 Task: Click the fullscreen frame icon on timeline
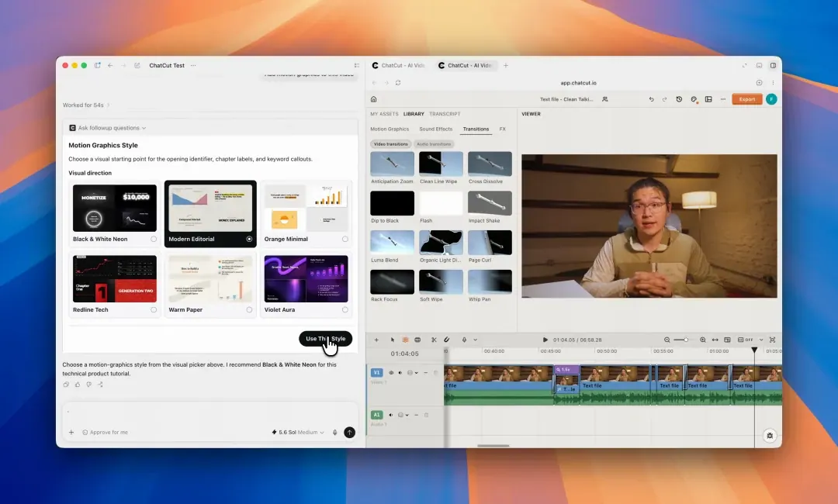772,340
